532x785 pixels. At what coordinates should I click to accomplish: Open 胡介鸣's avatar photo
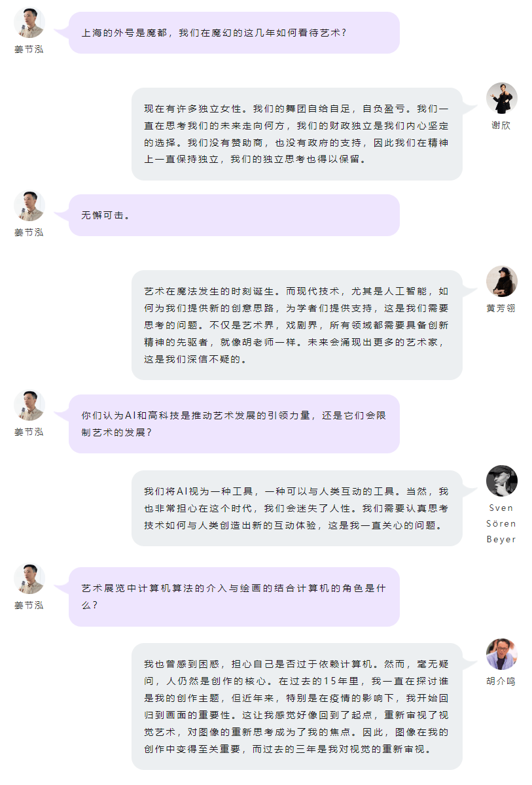(501, 654)
